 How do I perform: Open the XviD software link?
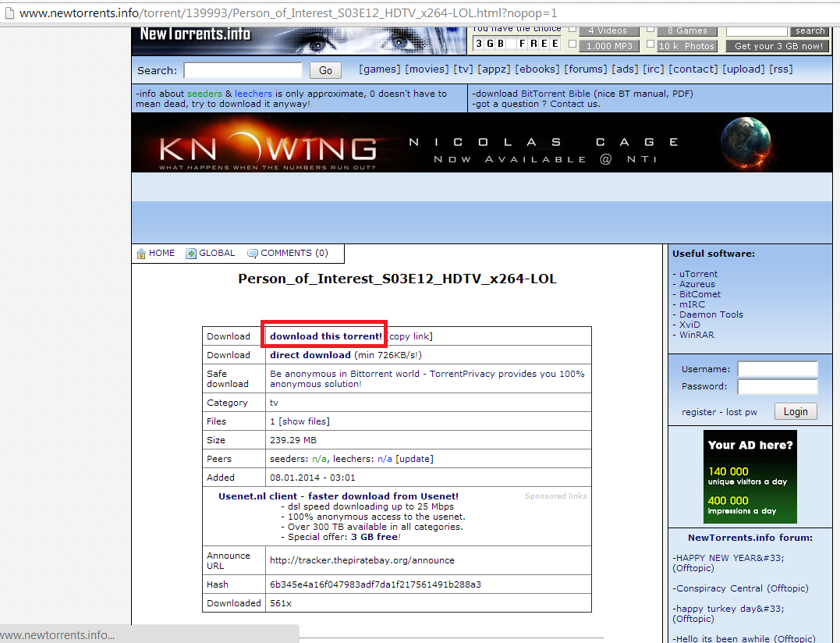point(689,325)
